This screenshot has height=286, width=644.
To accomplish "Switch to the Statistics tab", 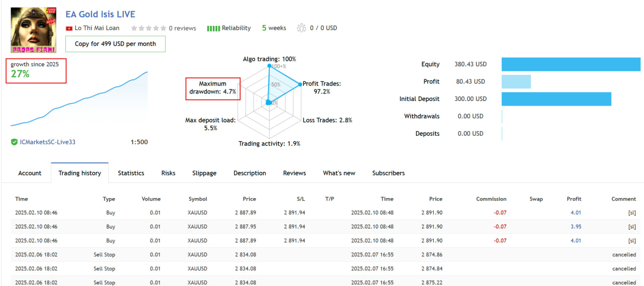I will [131, 173].
